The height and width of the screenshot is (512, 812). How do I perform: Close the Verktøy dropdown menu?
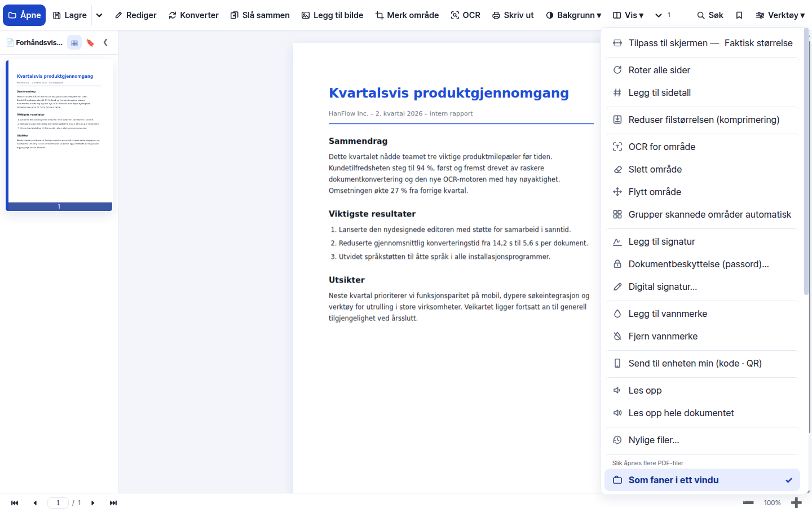coord(780,15)
